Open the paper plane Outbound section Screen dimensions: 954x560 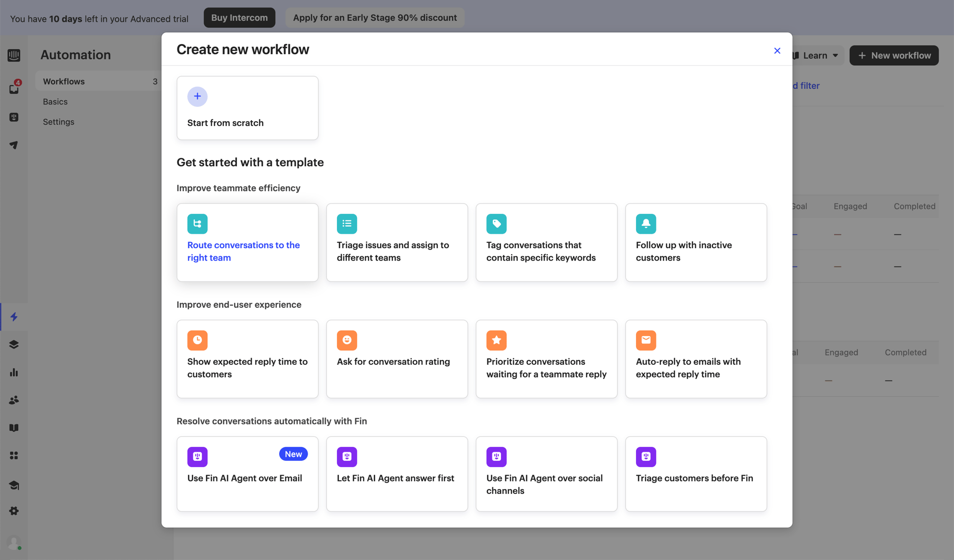coord(14,145)
